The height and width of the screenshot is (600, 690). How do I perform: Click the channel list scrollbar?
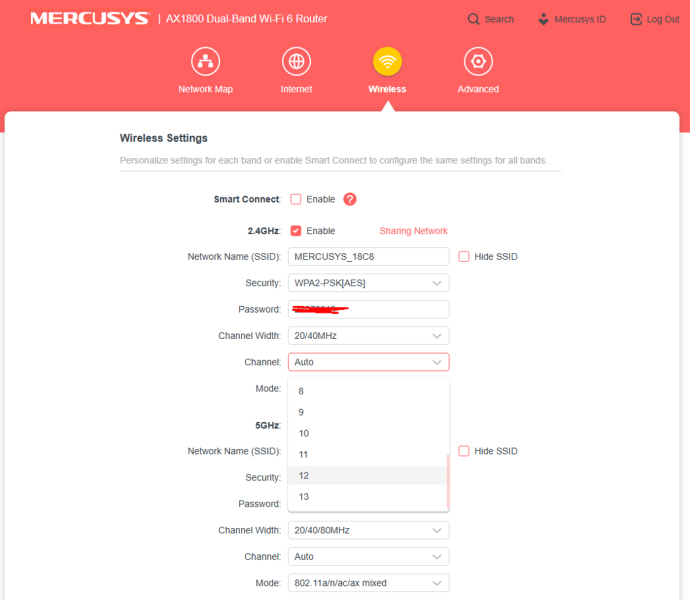pyautogui.click(x=447, y=480)
